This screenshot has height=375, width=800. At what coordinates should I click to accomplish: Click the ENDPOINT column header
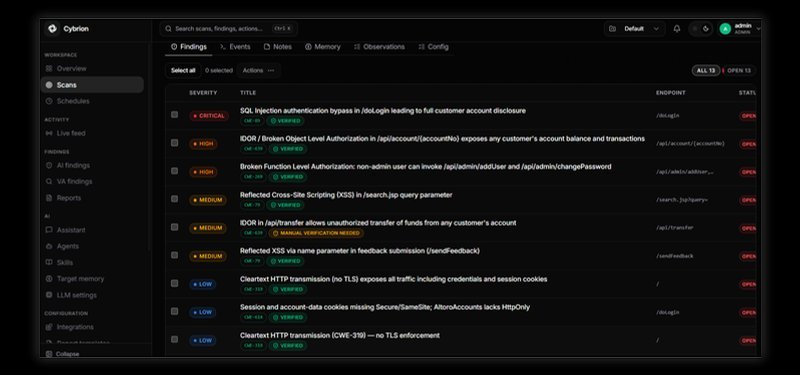point(671,93)
